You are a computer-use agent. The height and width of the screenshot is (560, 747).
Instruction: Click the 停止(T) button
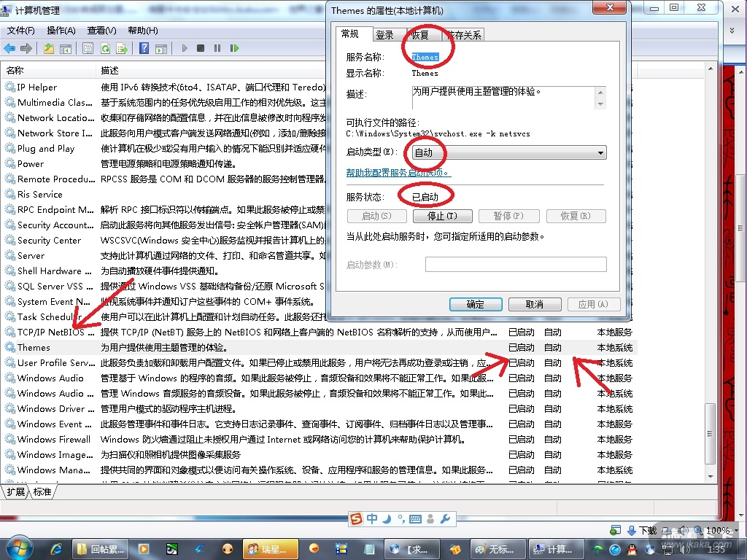[443, 216]
